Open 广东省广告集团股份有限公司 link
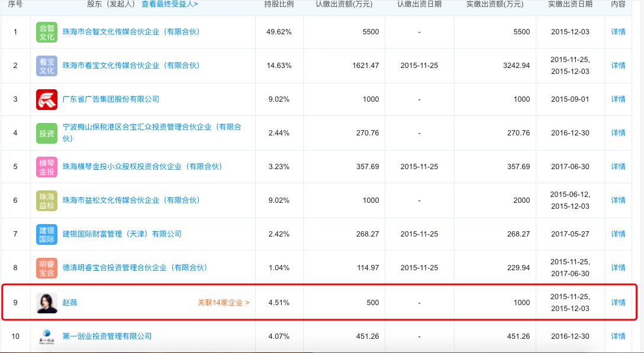The width and height of the screenshot is (644, 353). pos(111,99)
